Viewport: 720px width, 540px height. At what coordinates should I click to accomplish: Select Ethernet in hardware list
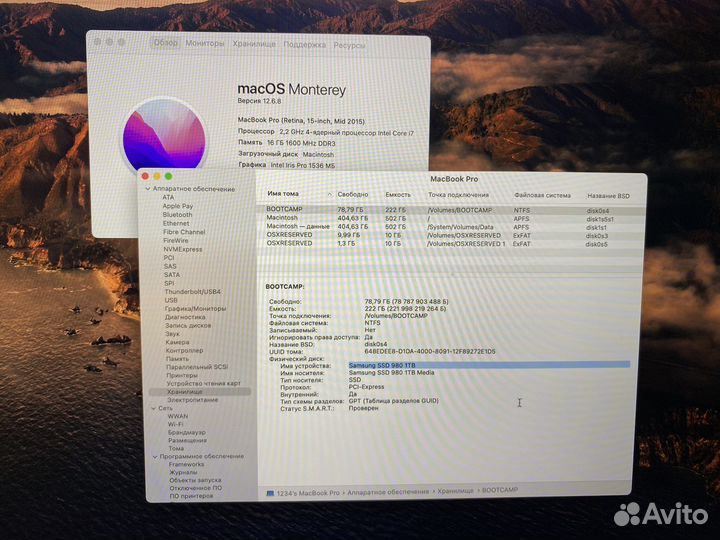176,223
